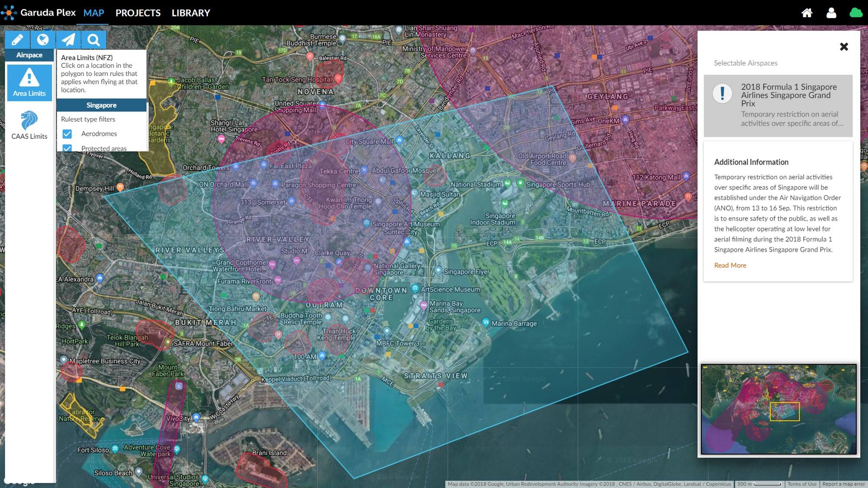Go to the home page icon
868x488 pixels.
[807, 13]
